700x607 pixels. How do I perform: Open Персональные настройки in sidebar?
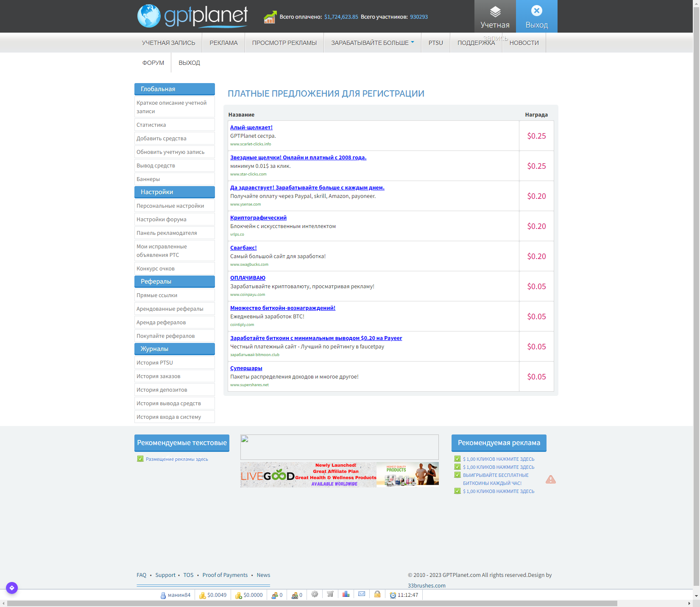click(x=175, y=206)
